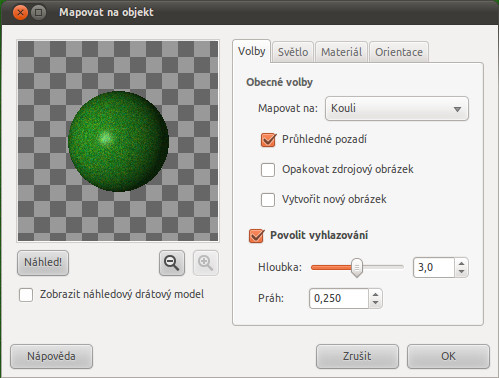This screenshot has height=378, width=499.
Task: Decrease Hloubka value with down arrow
Action: pyautogui.click(x=461, y=272)
